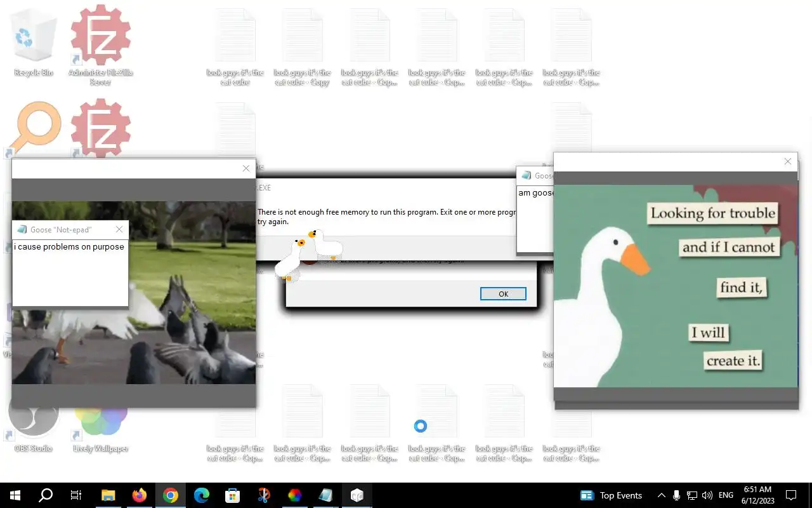Open Microsoft Store from the taskbar

[233, 495]
